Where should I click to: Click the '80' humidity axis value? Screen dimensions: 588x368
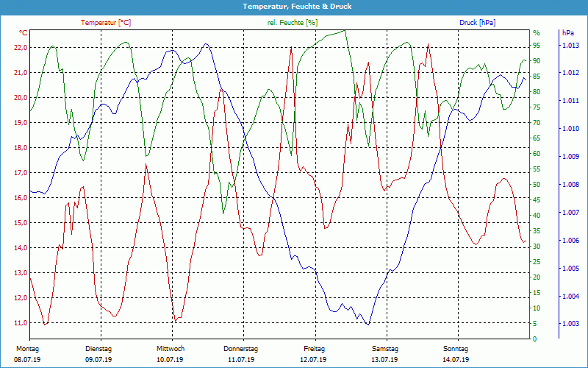click(537, 91)
